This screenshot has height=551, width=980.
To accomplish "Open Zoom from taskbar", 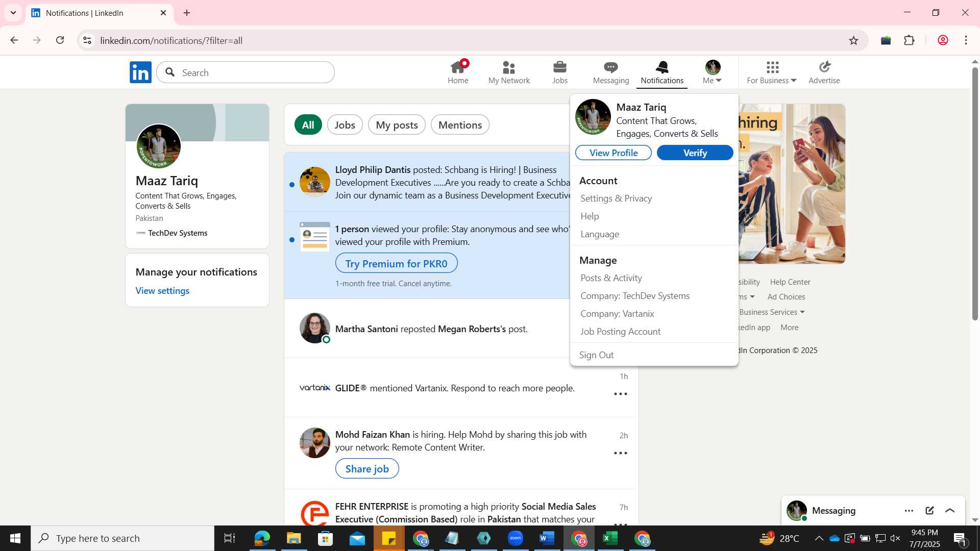I will pyautogui.click(x=515, y=538).
